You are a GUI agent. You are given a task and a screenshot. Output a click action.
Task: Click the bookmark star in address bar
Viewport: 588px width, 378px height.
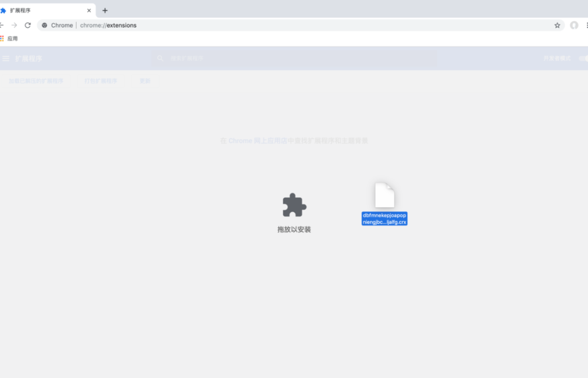556,25
